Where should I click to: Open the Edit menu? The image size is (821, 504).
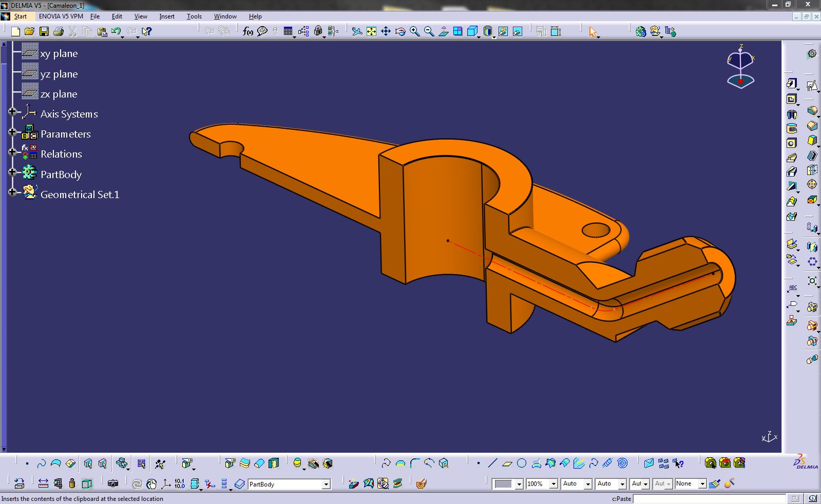pos(117,16)
